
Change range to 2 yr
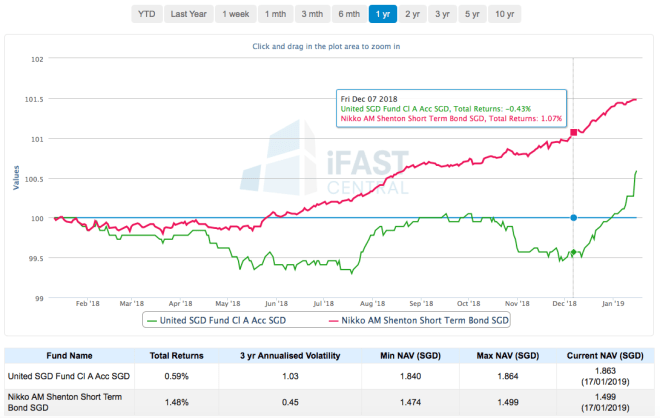click(412, 14)
